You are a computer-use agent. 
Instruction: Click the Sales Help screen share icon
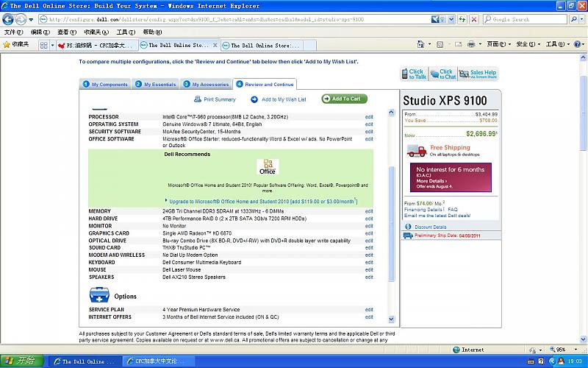pyautogui.click(x=464, y=74)
